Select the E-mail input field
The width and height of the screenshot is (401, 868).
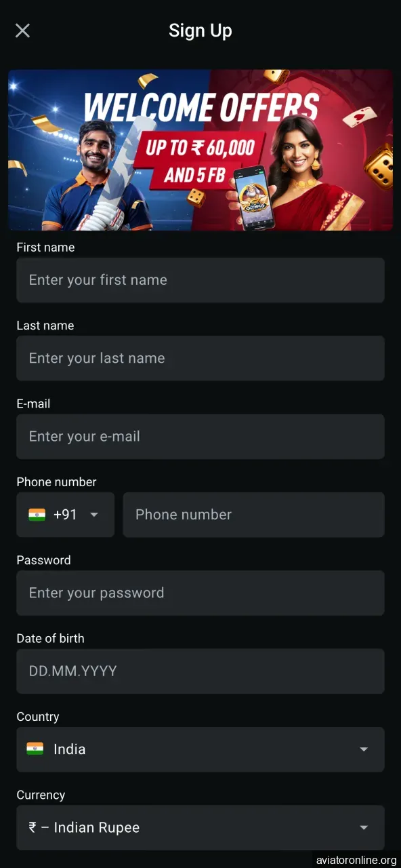[x=200, y=437]
